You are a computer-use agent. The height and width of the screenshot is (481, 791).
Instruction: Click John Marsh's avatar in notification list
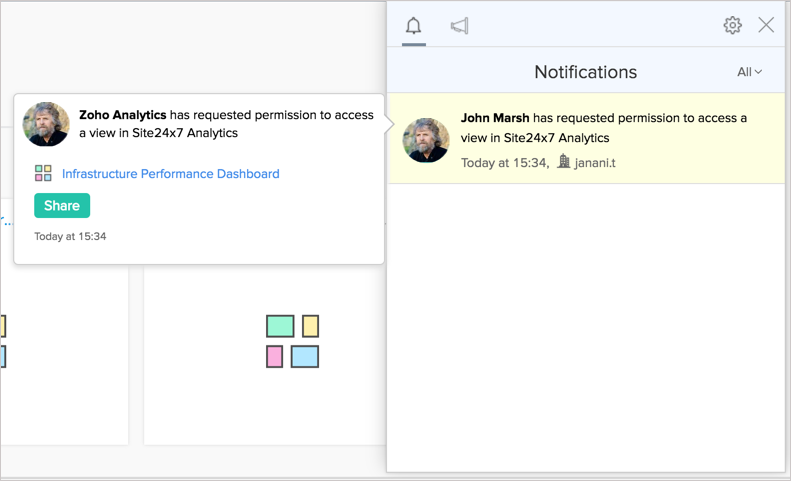(x=426, y=140)
